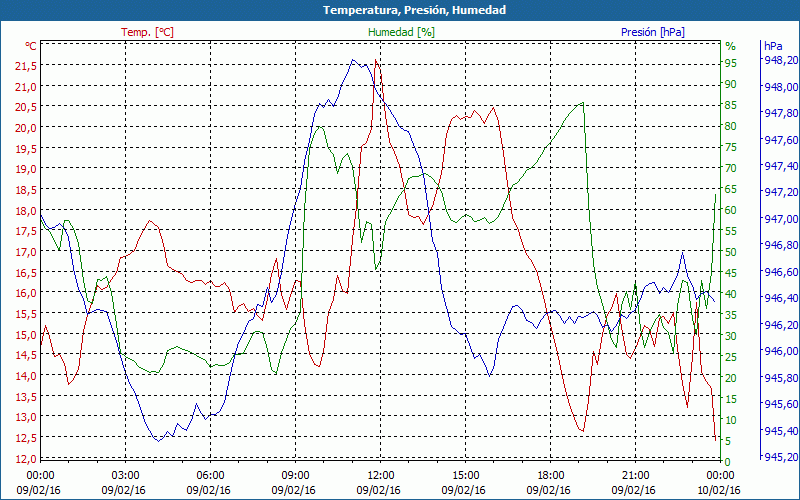Click the red temperature peak near 12:00

tap(376, 60)
